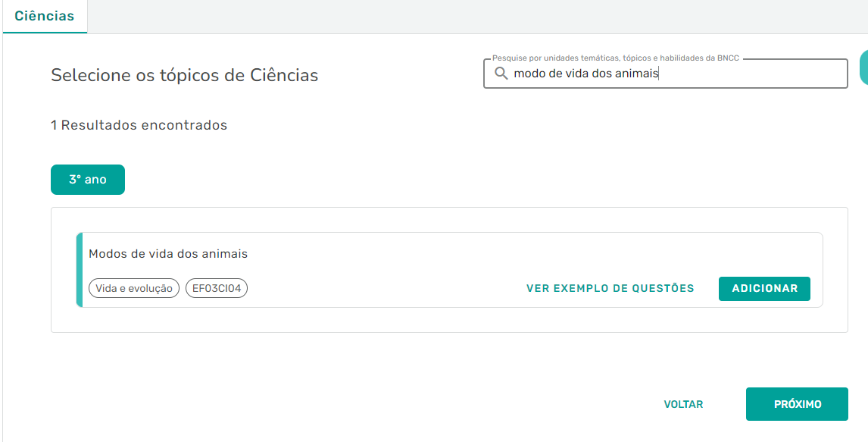Click the partially visible teal button beside search
Image resolution: width=868 pixels, height=442 pixels.
click(863, 68)
